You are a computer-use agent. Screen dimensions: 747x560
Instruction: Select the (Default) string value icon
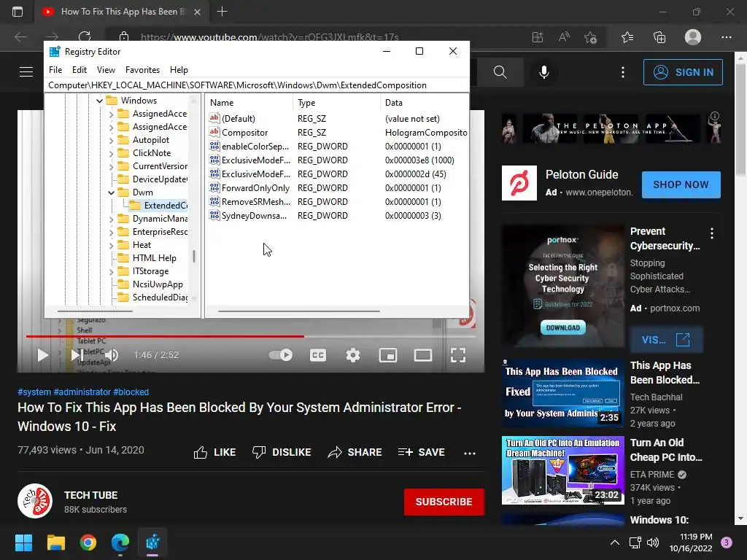(x=214, y=118)
